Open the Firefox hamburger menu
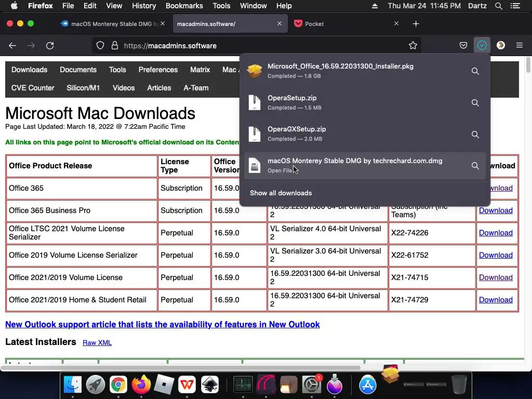Image resolution: width=532 pixels, height=399 pixels. (x=519, y=45)
